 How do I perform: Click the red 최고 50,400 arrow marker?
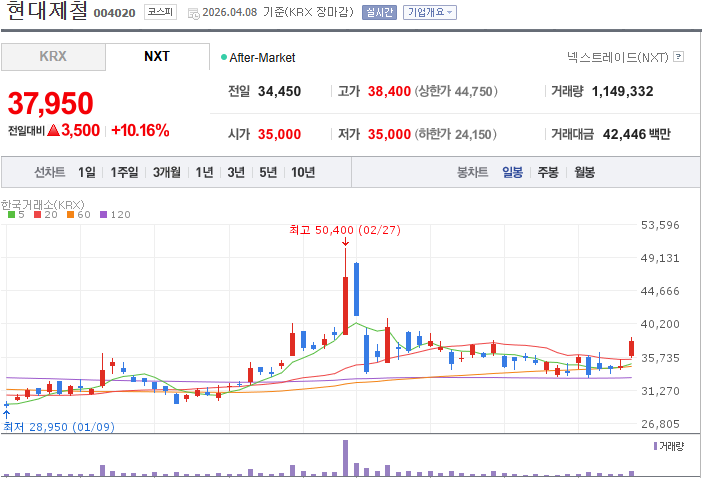345,242
